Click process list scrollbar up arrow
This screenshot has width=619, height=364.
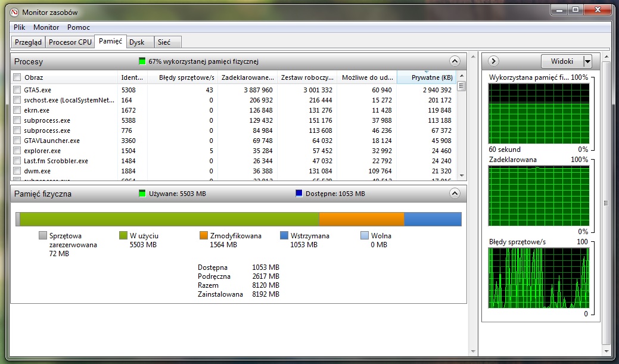tap(462, 76)
